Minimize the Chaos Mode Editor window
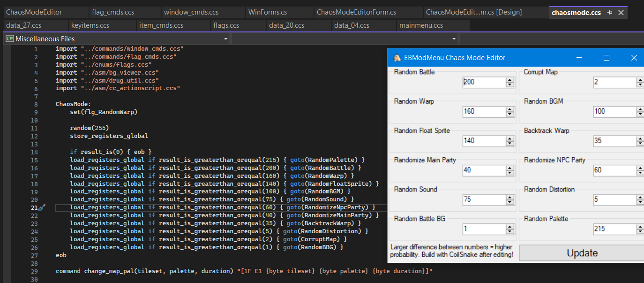 tap(579, 58)
